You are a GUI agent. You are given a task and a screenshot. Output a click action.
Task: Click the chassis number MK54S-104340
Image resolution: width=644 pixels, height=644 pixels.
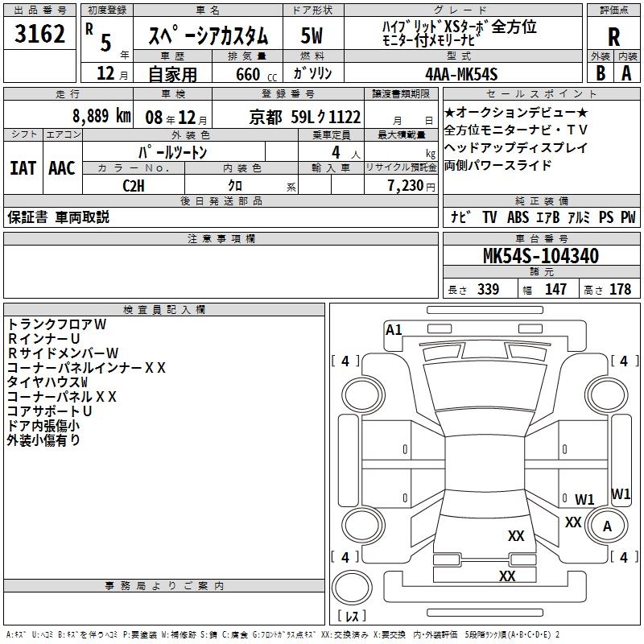pyautogui.click(x=540, y=256)
